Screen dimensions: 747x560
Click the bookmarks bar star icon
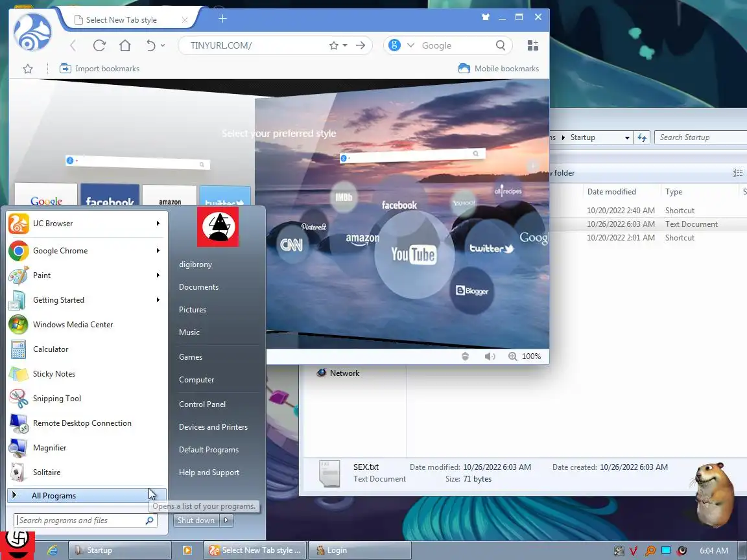click(28, 69)
